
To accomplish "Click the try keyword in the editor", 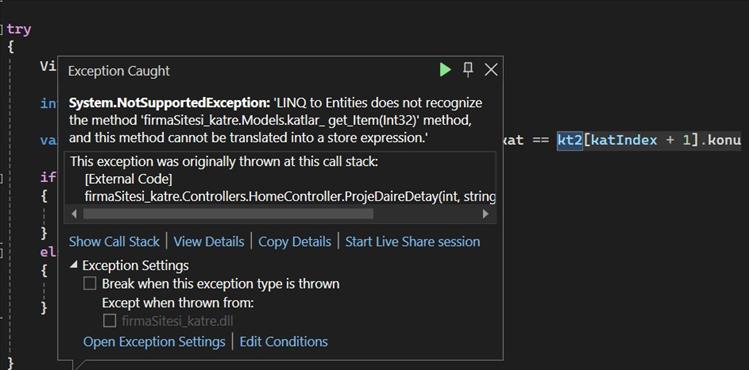I will click(x=19, y=29).
